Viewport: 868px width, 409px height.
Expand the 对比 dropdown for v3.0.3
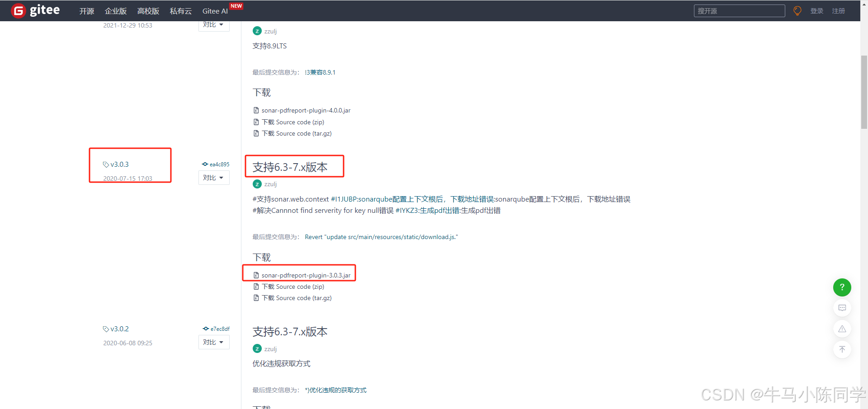pyautogui.click(x=214, y=178)
